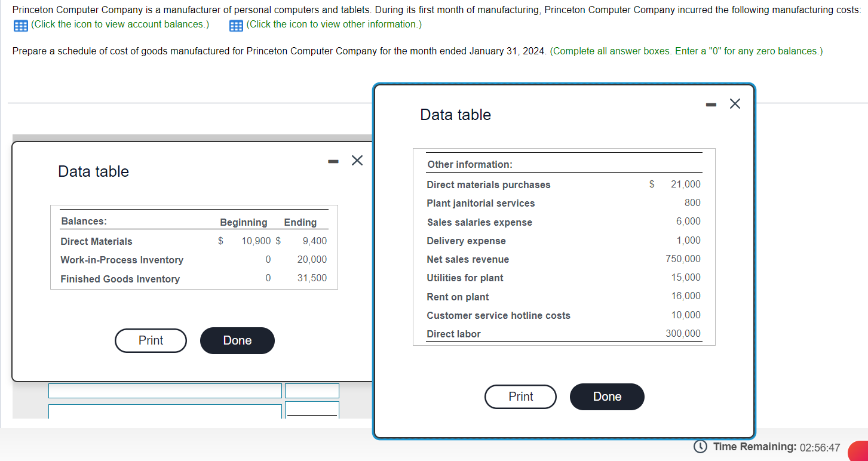Open the account balances table icon
This screenshot has width=868, height=461.
coord(20,25)
